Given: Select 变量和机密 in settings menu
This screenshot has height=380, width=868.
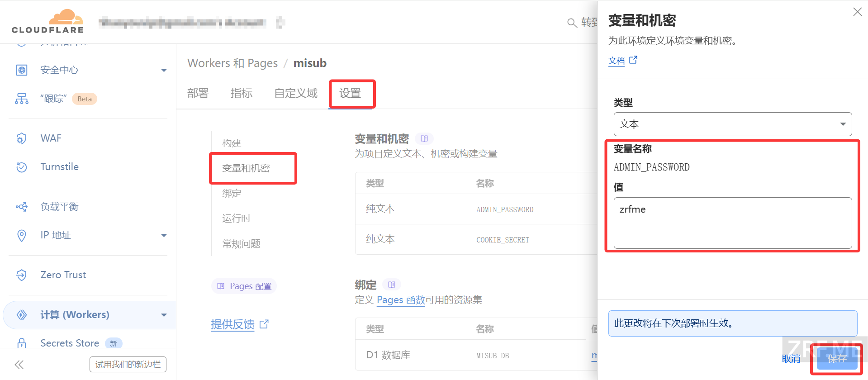Looking at the screenshot, I should point(246,168).
